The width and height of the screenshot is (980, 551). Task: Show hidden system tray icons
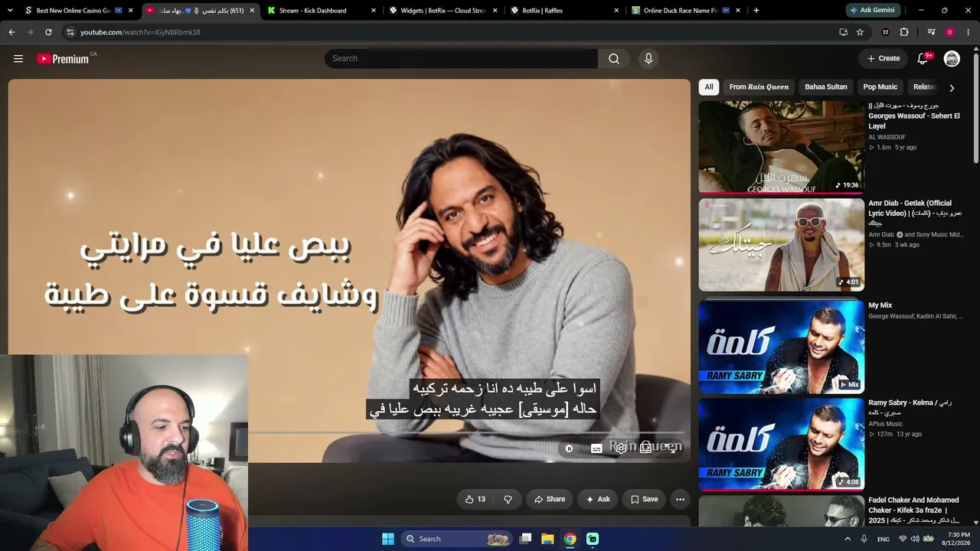tap(848, 539)
